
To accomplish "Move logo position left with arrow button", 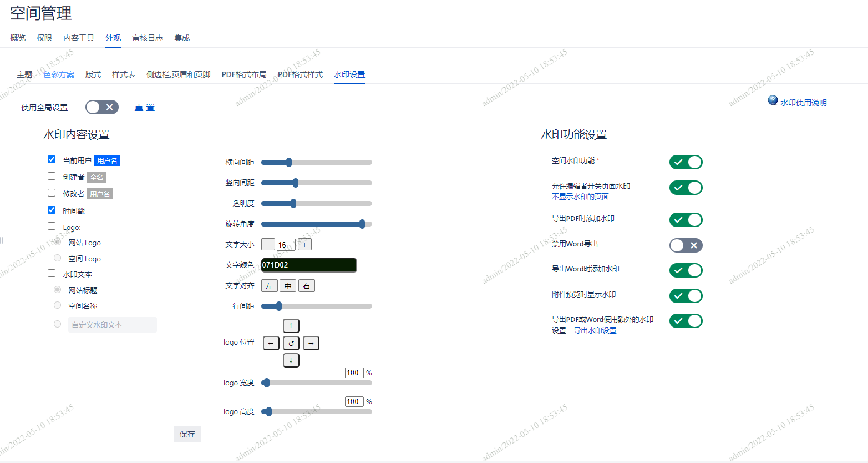I will point(271,343).
